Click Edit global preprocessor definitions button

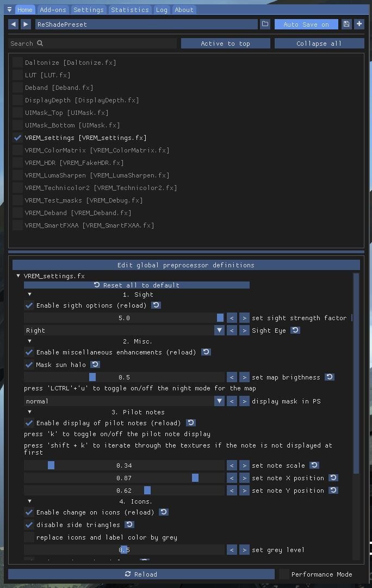tap(186, 265)
